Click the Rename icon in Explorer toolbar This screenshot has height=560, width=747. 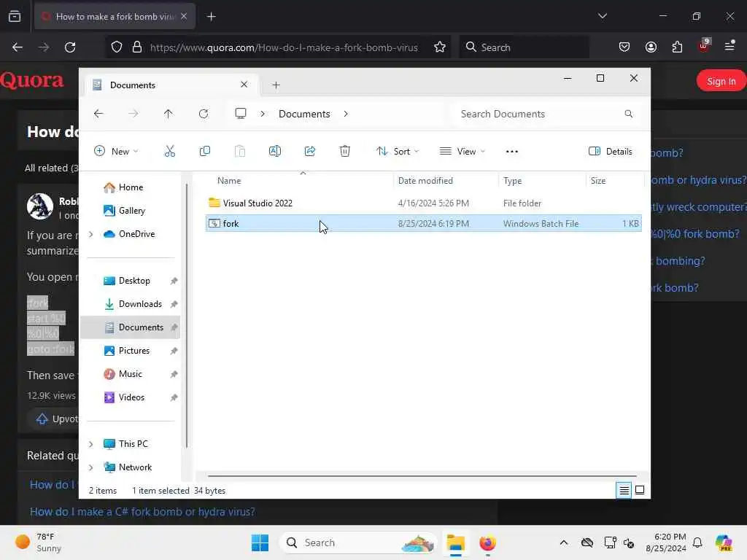pyautogui.click(x=275, y=152)
